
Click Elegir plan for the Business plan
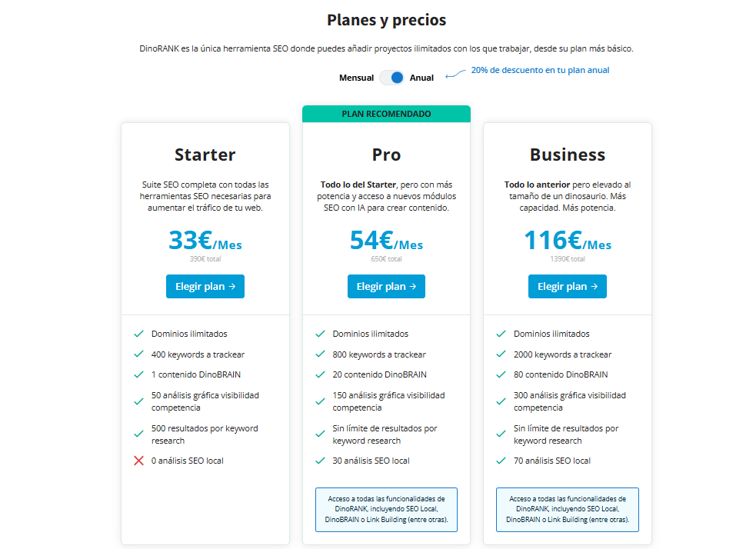pos(567,286)
